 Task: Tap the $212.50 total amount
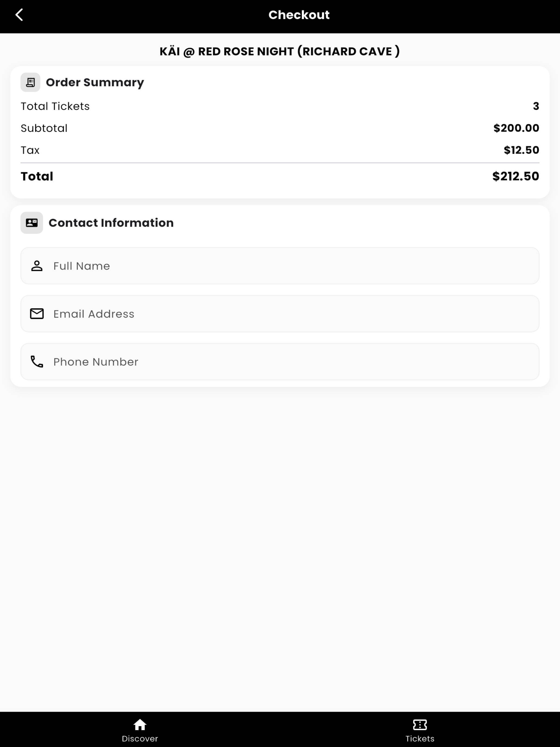pyautogui.click(x=516, y=176)
